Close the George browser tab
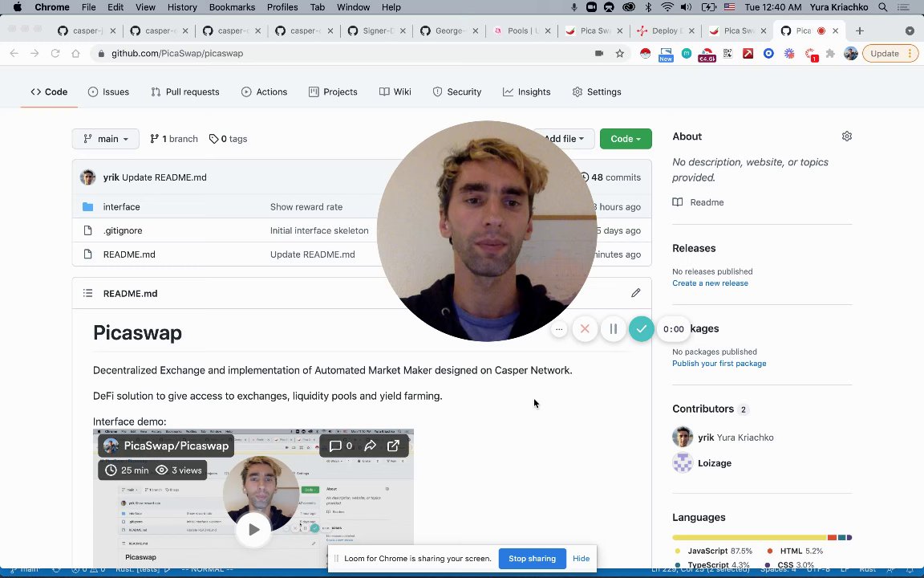The image size is (924, 578). (475, 31)
